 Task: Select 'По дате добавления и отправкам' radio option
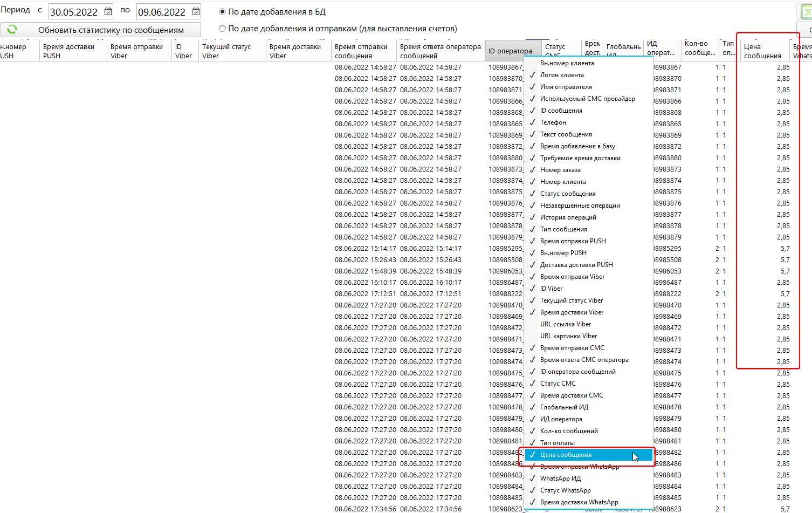pyautogui.click(x=222, y=29)
